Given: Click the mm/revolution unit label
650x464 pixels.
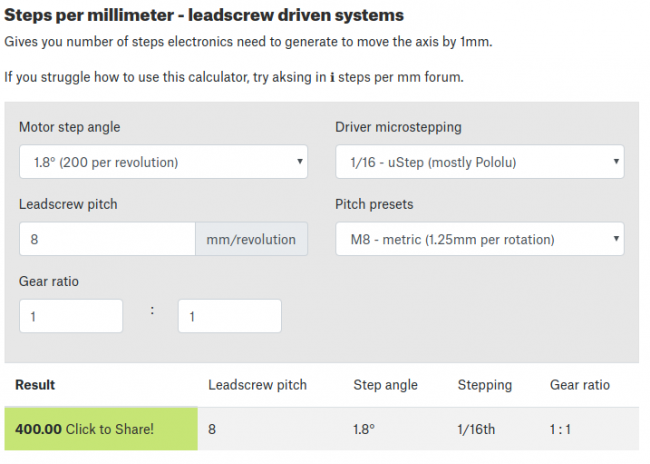Looking at the screenshot, I should pyautogui.click(x=251, y=239).
